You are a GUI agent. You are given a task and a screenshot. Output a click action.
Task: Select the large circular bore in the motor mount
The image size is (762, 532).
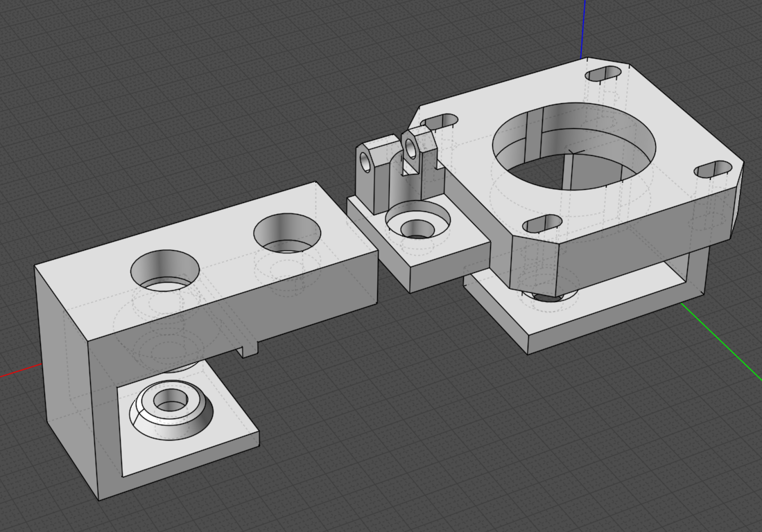[574, 146]
